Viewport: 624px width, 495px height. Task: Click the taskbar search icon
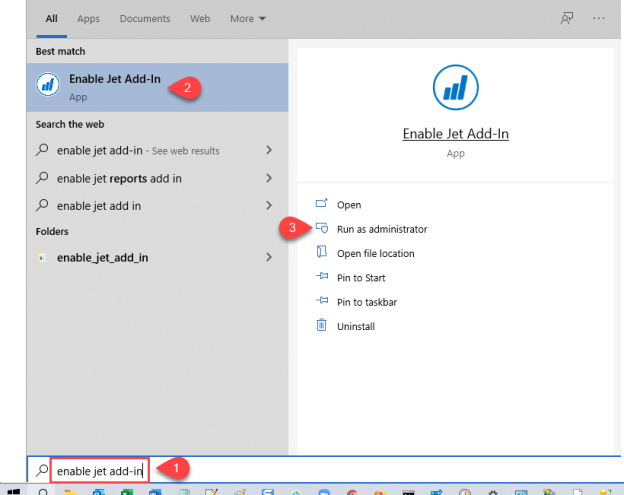tap(43, 492)
